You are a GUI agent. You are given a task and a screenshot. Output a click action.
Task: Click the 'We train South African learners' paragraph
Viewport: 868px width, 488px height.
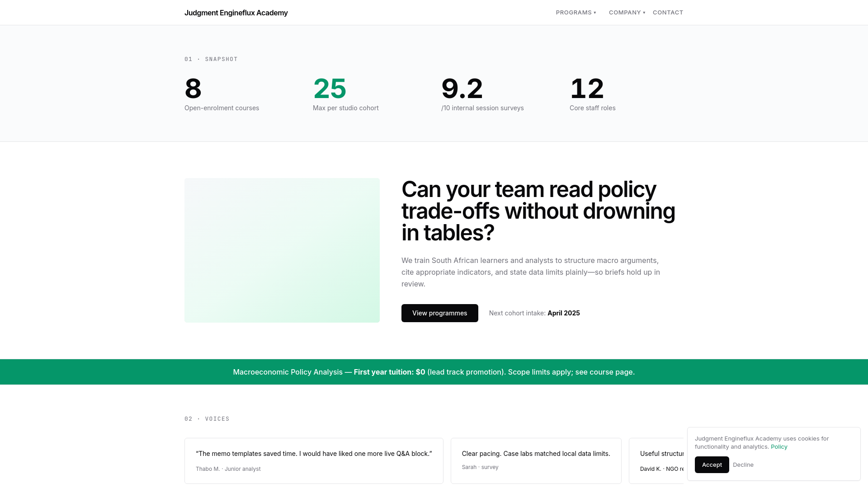[x=531, y=272]
